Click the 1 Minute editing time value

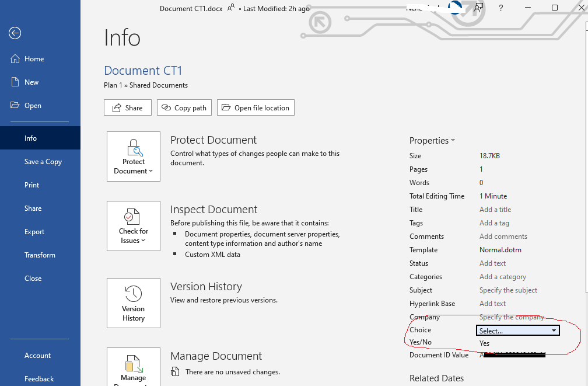pos(493,196)
